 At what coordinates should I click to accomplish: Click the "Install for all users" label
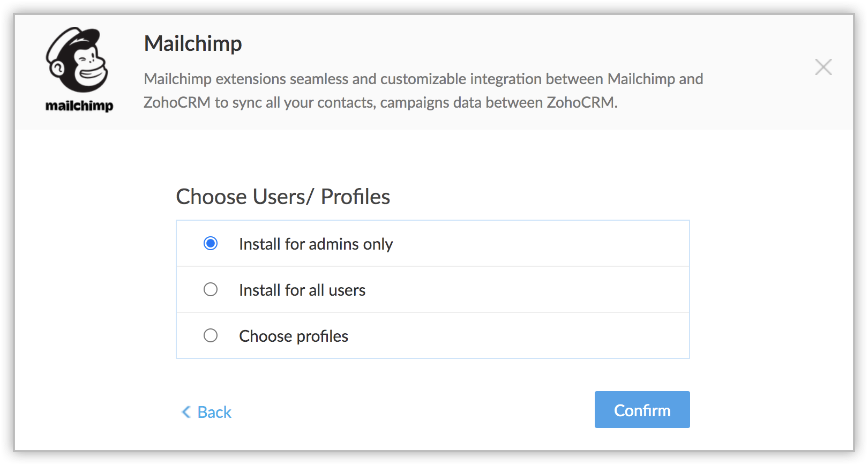[302, 290]
